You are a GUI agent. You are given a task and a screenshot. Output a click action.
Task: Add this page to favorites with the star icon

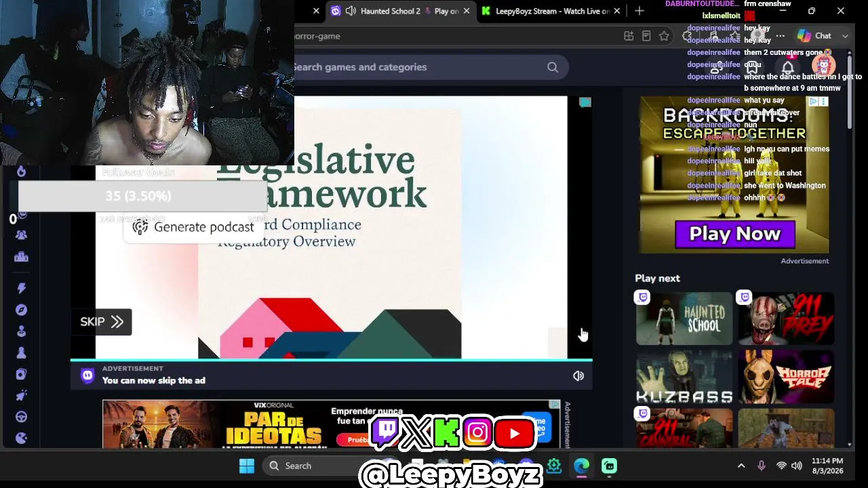(x=664, y=36)
